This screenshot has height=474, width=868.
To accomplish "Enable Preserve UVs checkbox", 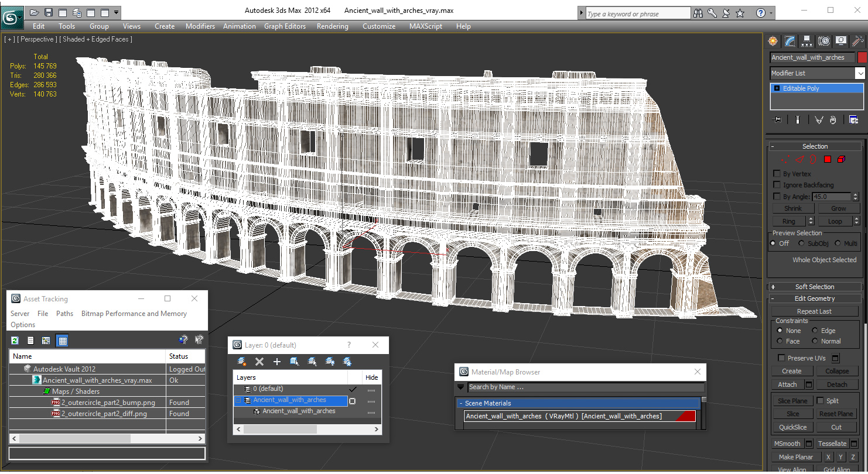I will (781, 358).
